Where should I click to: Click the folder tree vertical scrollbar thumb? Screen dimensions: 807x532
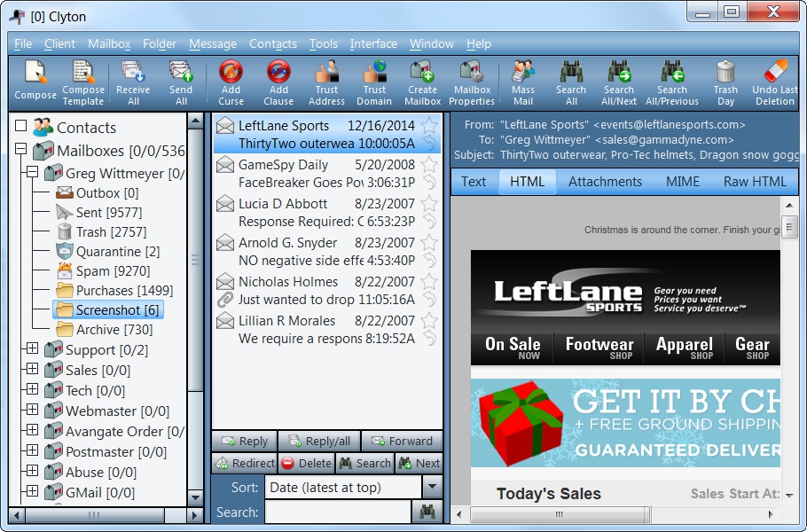coord(195,261)
